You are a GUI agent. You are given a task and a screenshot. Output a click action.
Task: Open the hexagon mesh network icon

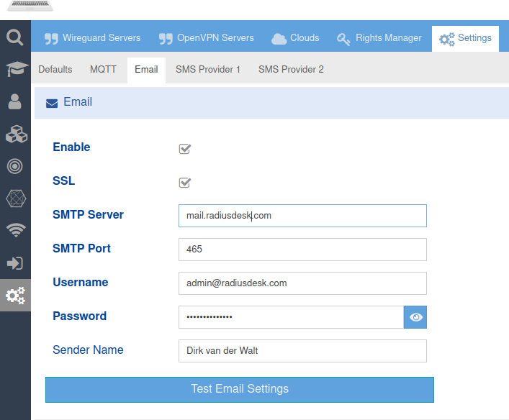click(15, 198)
